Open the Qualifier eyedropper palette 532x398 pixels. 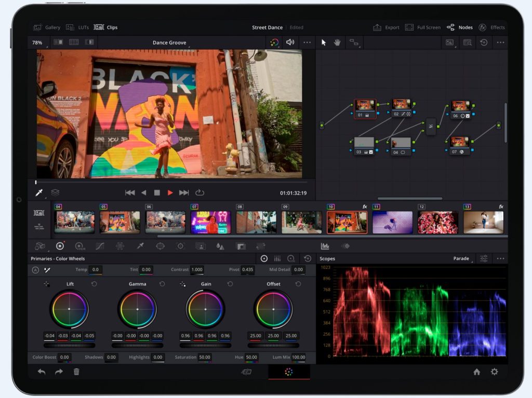click(x=140, y=246)
